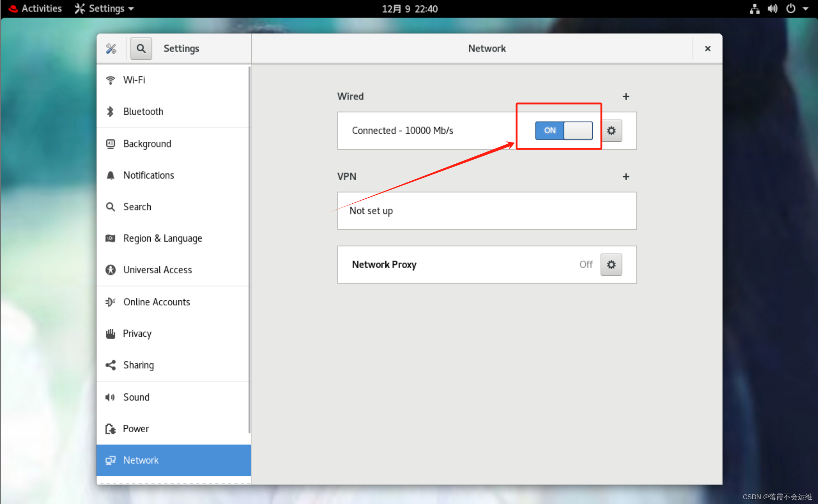Screen dimensions: 818x504
Task: Open Online Accounts panel
Action: 156,302
